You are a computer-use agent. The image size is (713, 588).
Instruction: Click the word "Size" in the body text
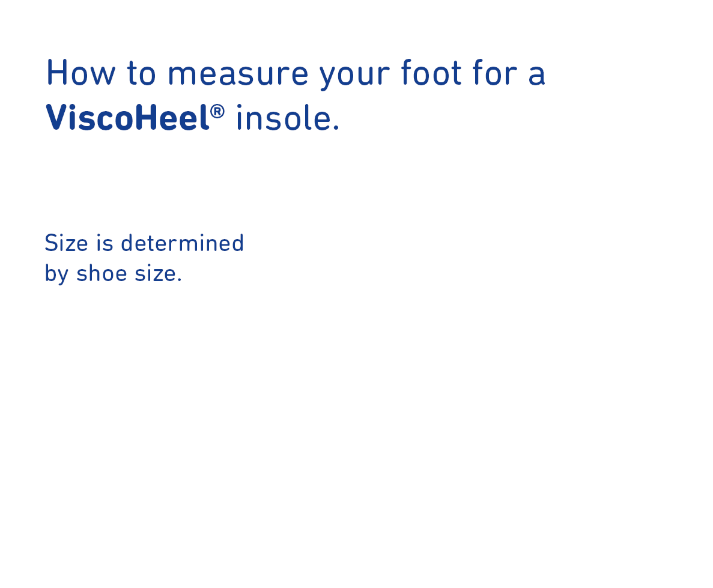click(x=65, y=243)
